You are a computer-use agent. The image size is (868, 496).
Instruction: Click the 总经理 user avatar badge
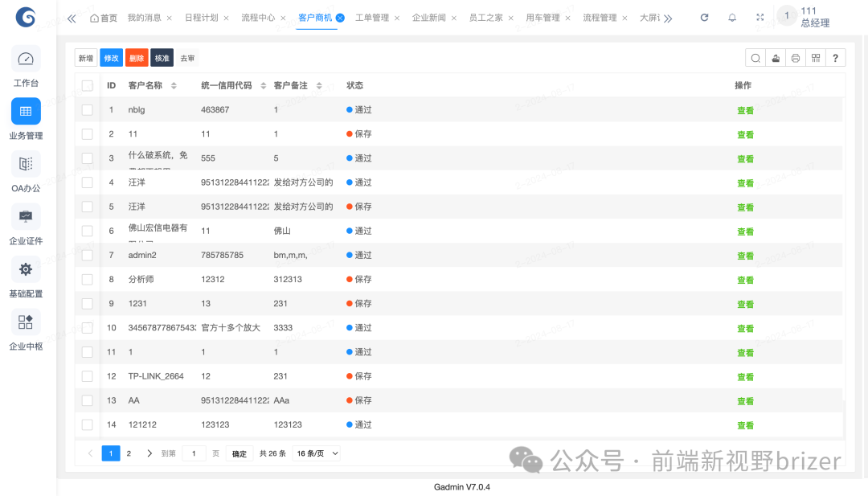[787, 15]
